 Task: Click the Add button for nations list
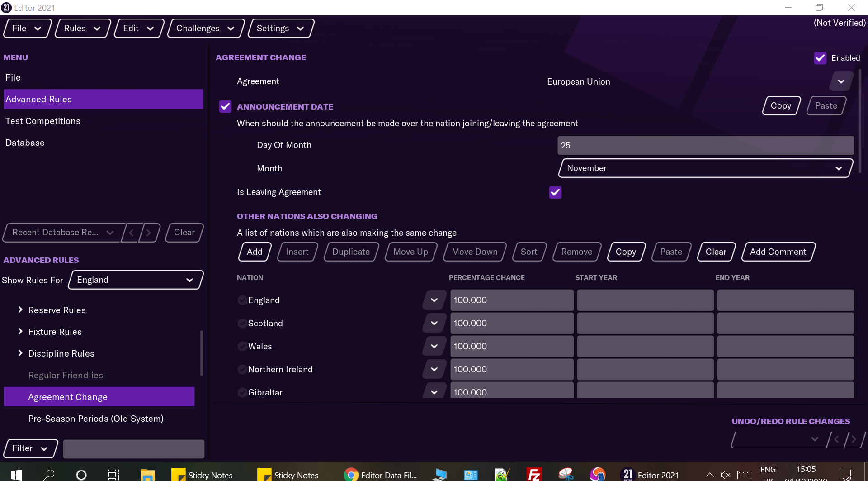click(255, 252)
